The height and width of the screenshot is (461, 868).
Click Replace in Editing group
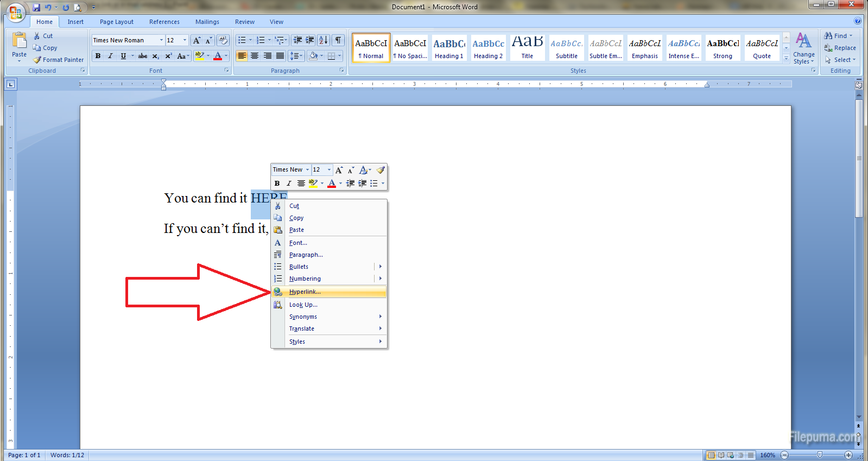coord(840,48)
